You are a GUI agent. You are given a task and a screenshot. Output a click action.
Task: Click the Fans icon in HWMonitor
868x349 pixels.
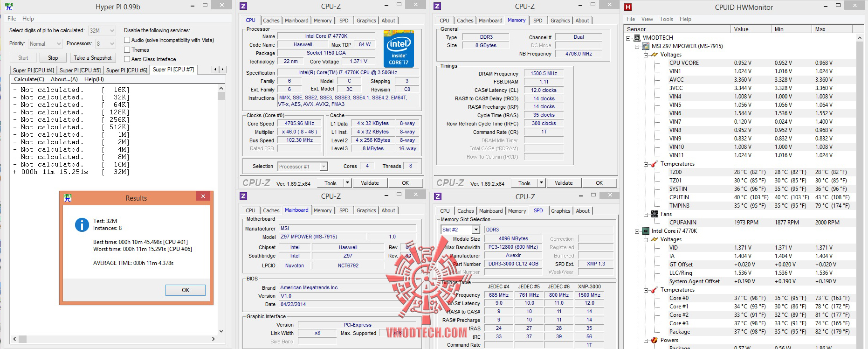coord(654,214)
